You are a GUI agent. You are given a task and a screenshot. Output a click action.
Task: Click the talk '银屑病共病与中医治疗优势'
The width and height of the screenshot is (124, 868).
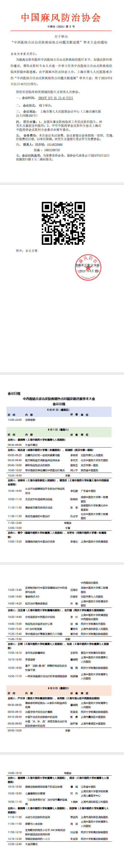pos(40,542)
